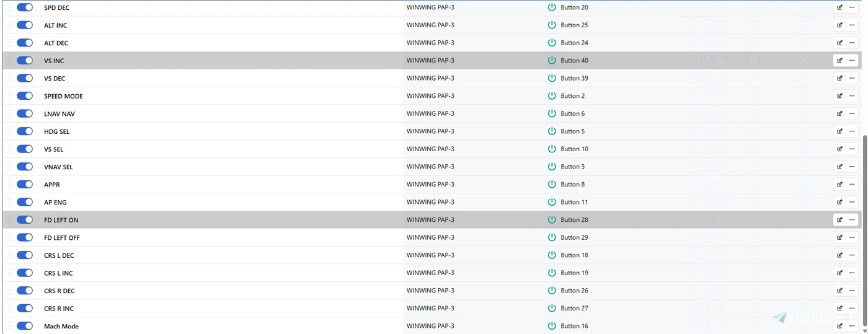Click the power icon beside Button 40
The width and height of the screenshot is (868, 334).
coord(551,61)
